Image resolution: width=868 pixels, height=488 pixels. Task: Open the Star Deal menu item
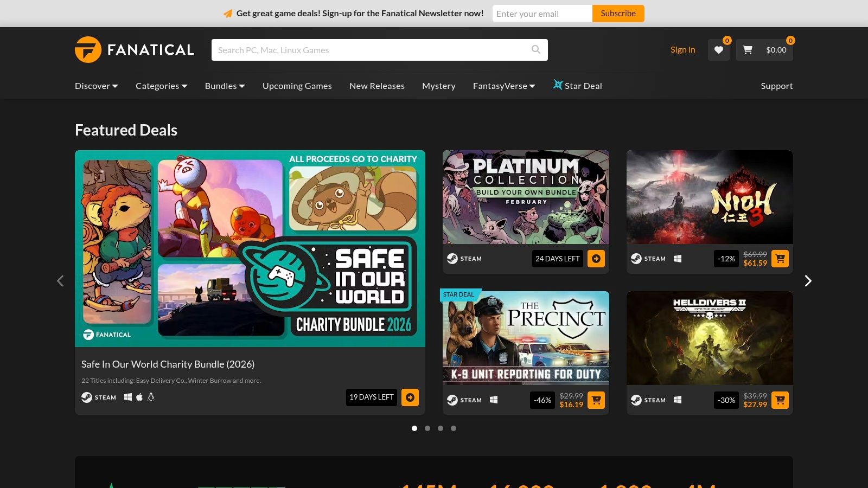[x=577, y=86]
